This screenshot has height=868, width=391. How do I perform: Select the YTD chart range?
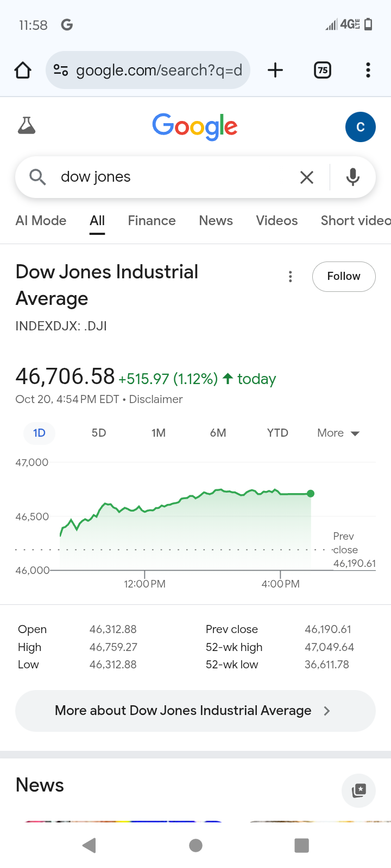pos(278,433)
